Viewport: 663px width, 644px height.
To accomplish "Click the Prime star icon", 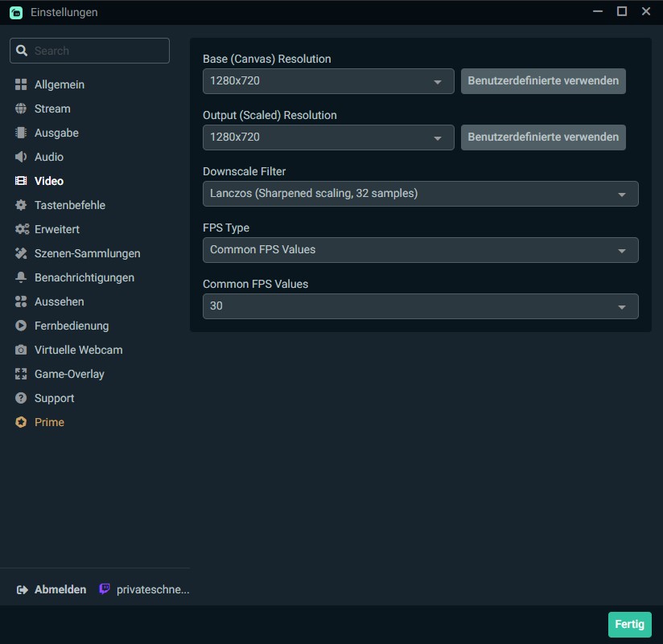I will [x=21, y=422].
